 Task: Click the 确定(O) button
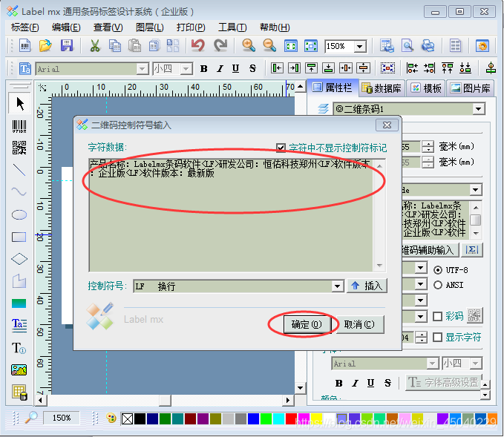[x=307, y=324]
